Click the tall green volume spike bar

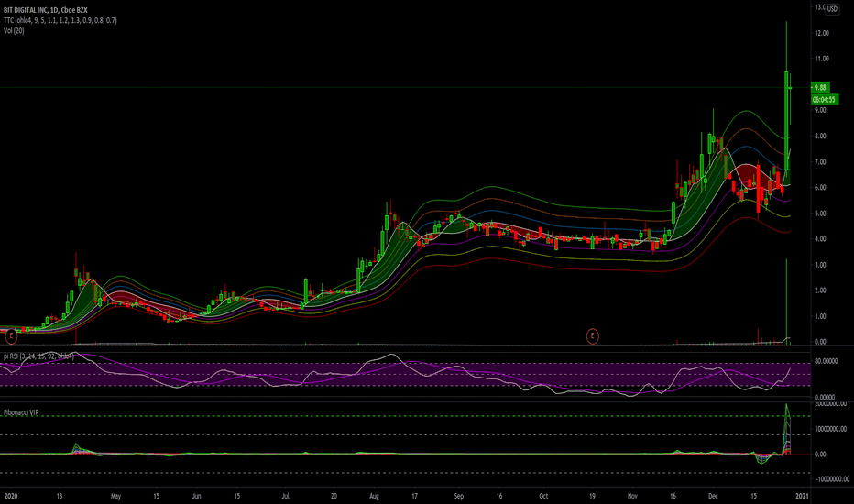click(786, 301)
